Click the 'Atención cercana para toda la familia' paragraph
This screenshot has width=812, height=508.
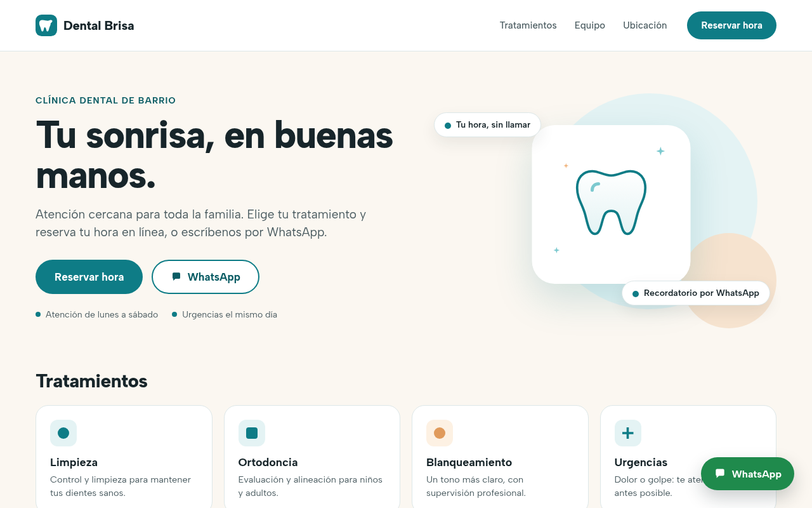200,223
